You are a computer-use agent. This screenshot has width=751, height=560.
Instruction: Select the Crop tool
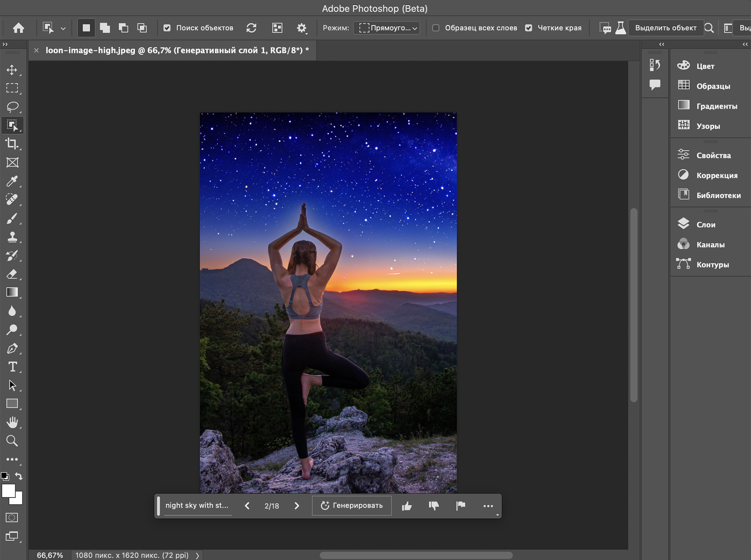click(12, 144)
